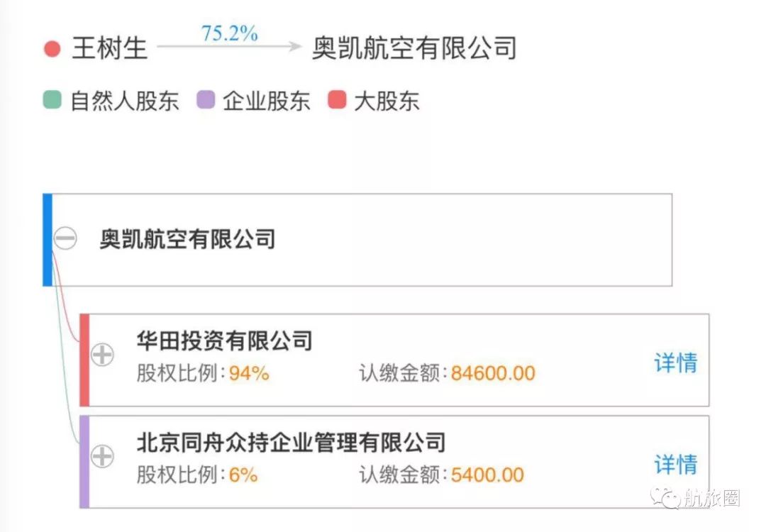The height and width of the screenshot is (532, 766).
Task: Open 详情 for 华田投资有限公司
Action: click(675, 362)
